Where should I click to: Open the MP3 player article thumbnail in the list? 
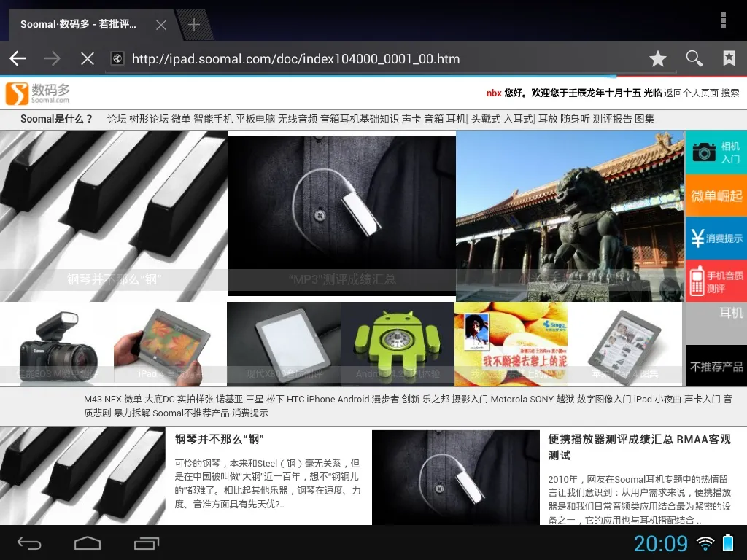pos(455,478)
